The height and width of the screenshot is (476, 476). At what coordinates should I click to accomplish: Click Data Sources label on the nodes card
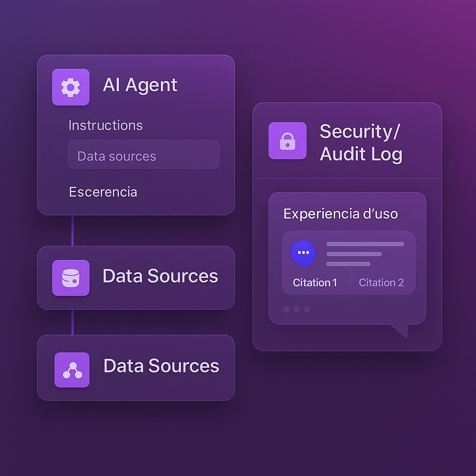click(x=161, y=366)
